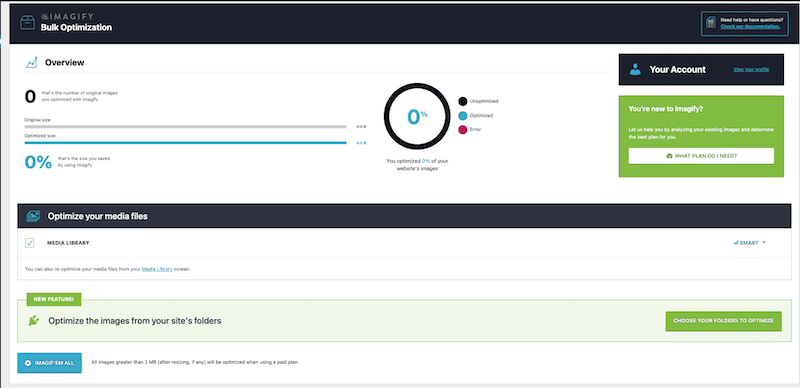The width and height of the screenshot is (800, 388).
Task: Click the large blue '0%' size saved value
Action: click(x=38, y=162)
